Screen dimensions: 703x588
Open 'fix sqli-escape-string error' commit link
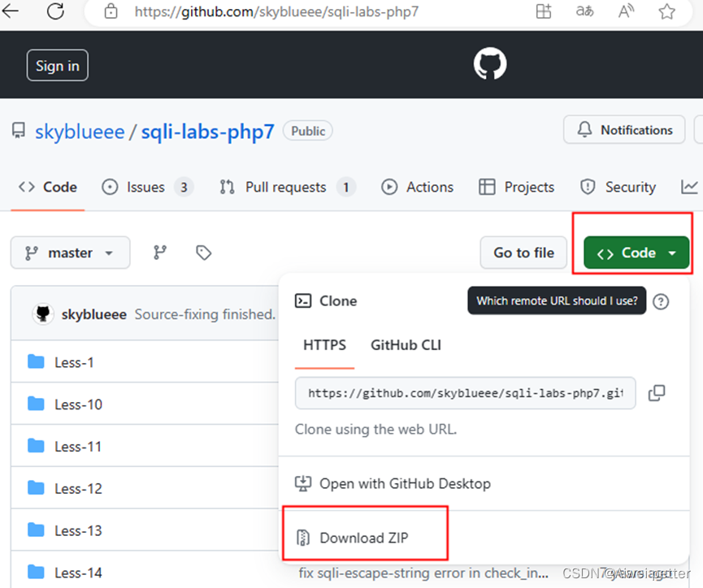pos(423,573)
